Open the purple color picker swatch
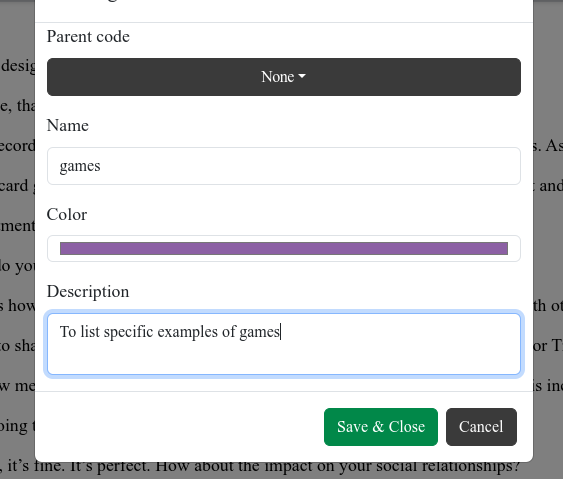This screenshot has width=563, height=479. coord(284,248)
